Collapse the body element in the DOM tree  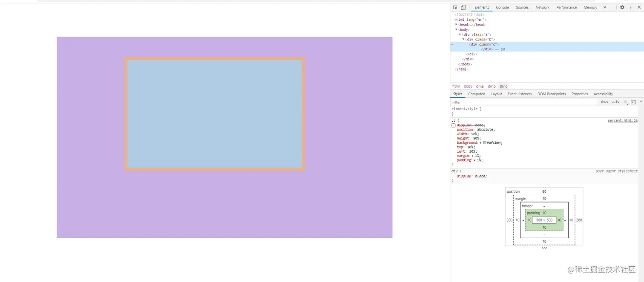point(457,29)
